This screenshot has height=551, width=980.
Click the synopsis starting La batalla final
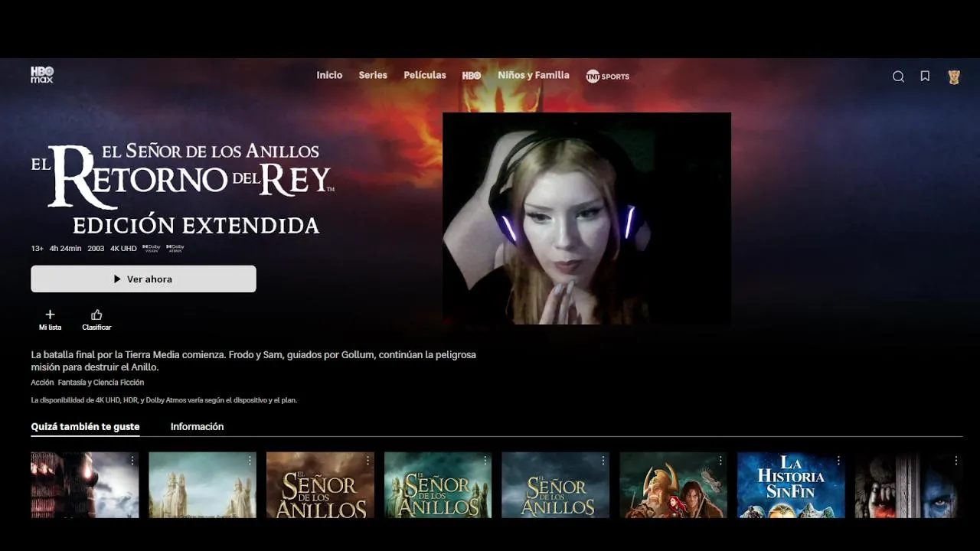[x=253, y=361]
